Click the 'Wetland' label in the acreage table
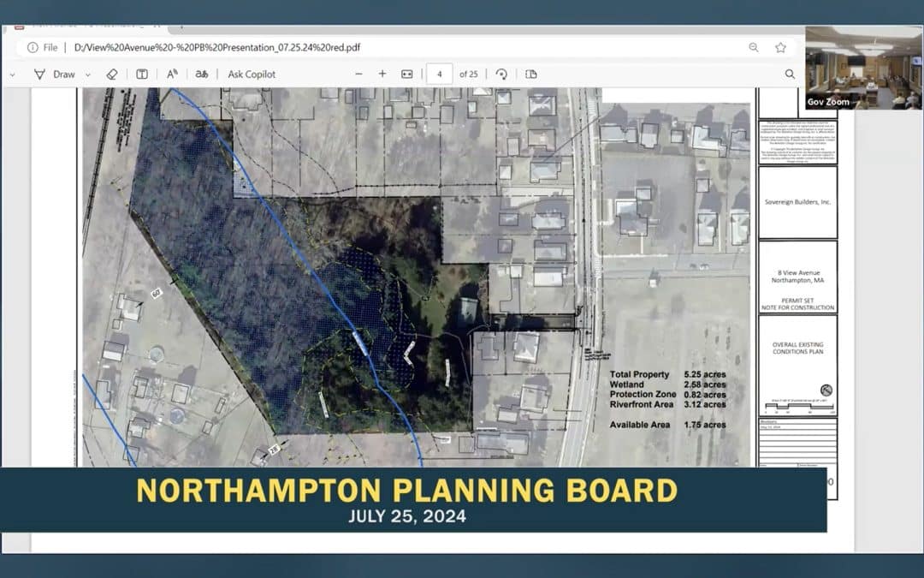This screenshot has width=924, height=578. pos(627,384)
